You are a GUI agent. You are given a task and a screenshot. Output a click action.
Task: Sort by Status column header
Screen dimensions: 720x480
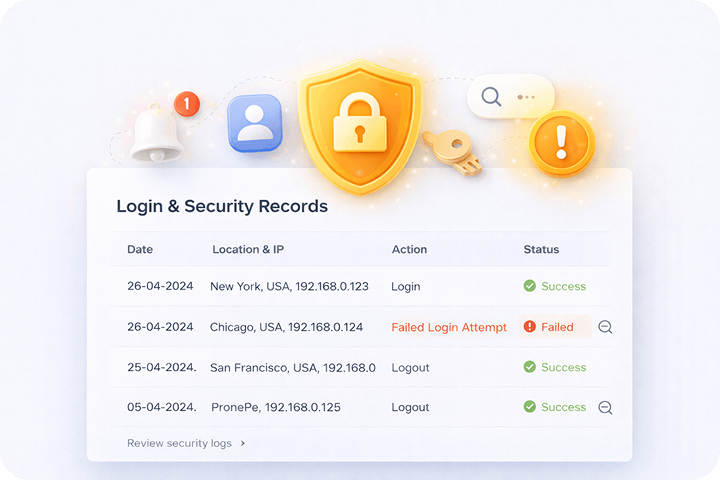pyautogui.click(x=541, y=249)
